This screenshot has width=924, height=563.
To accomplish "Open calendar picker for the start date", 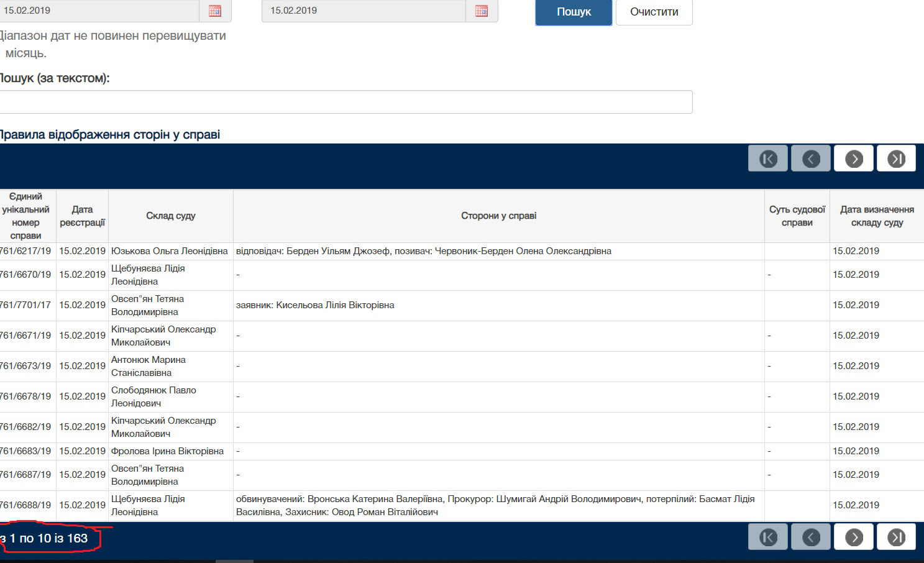I will (x=215, y=11).
